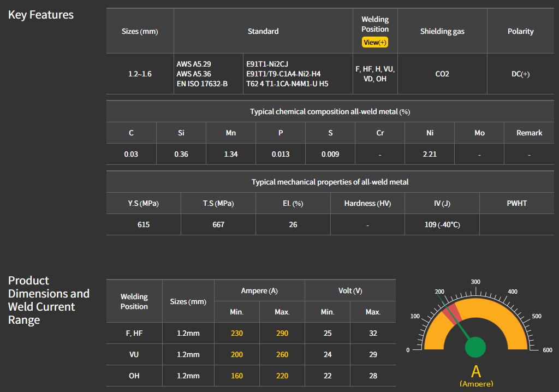Click the Key Features heading
This screenshot has height=392, width=559.
click(x=41, y=15)
